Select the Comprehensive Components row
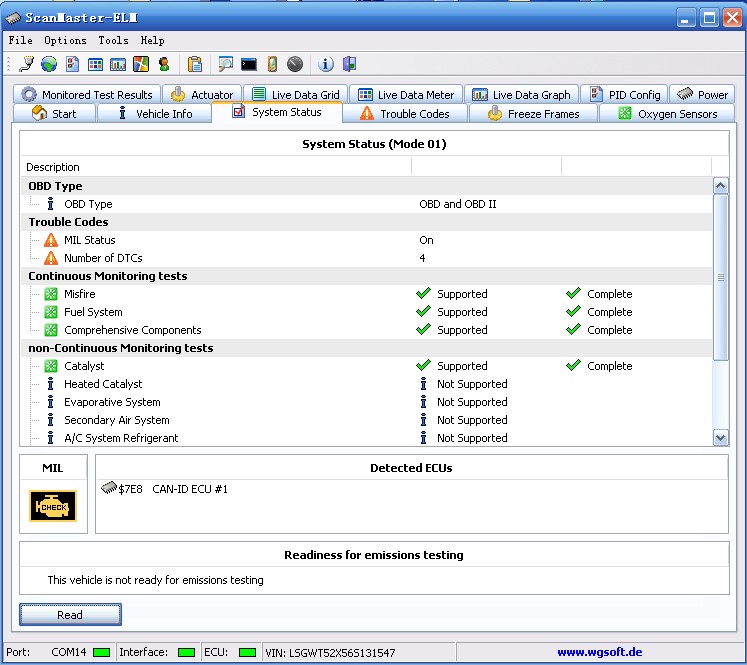This screenshot has width=747, height=665. point(367,330)
